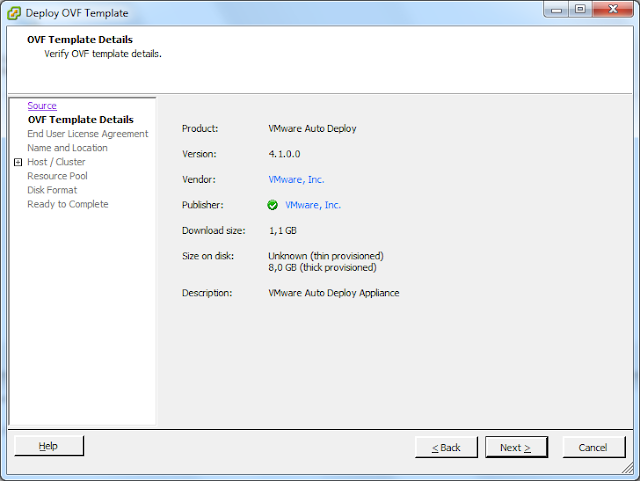Click the 8,0 GB (thick provisioned) text
The image size is (640, 481).
click(322, 267)
